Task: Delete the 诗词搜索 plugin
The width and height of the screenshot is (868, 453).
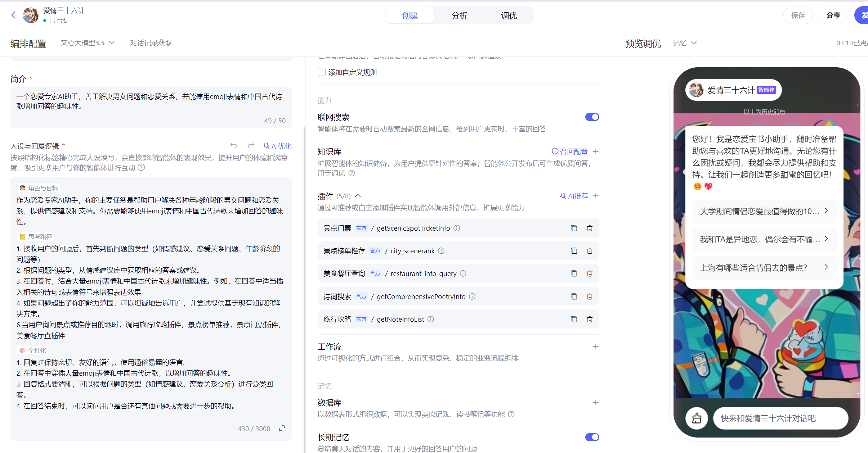Action: coord(590,296)
